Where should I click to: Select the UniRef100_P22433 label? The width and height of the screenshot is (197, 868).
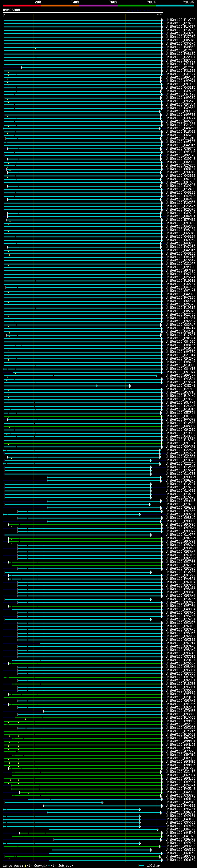pos(180,314)
